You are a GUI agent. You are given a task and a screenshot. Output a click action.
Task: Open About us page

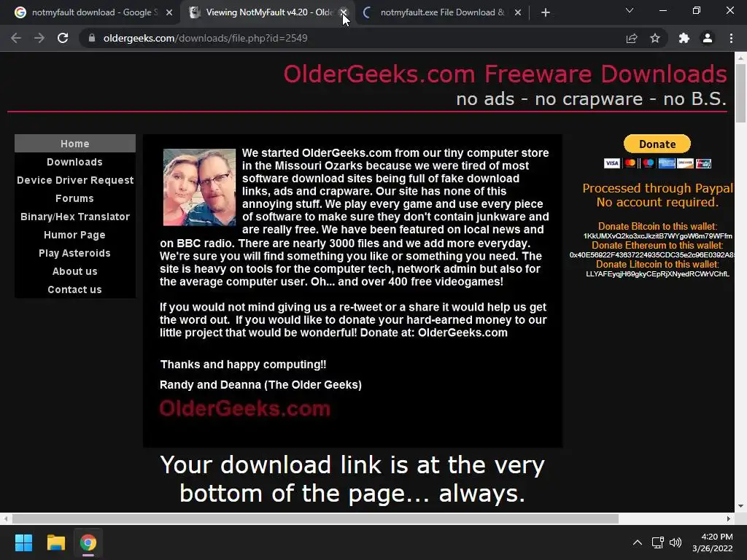(75, 271)
